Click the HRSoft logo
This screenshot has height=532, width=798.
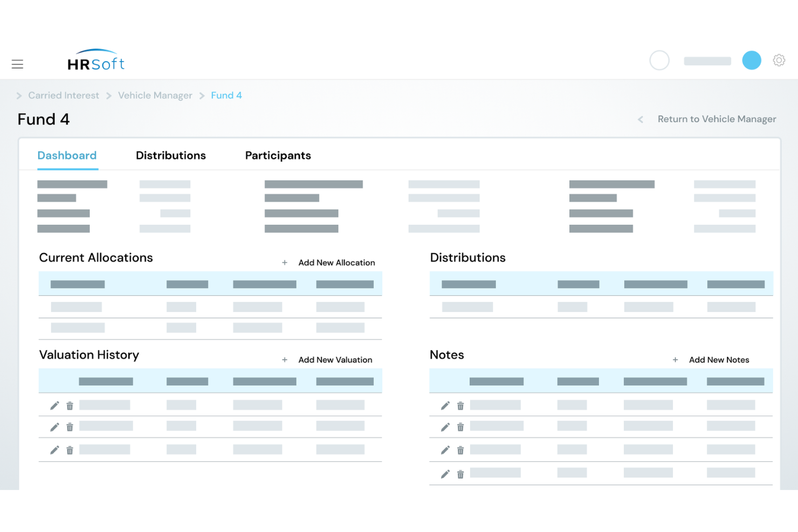click(x=96, y=60)
